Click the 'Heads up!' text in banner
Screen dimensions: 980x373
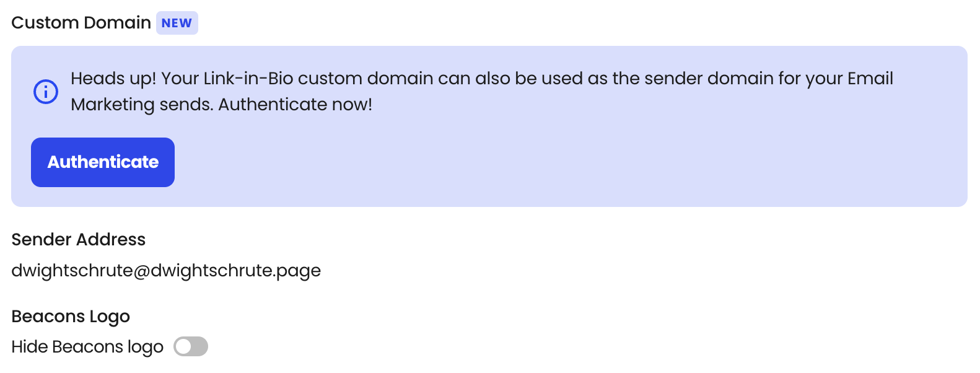click(113, 79)
